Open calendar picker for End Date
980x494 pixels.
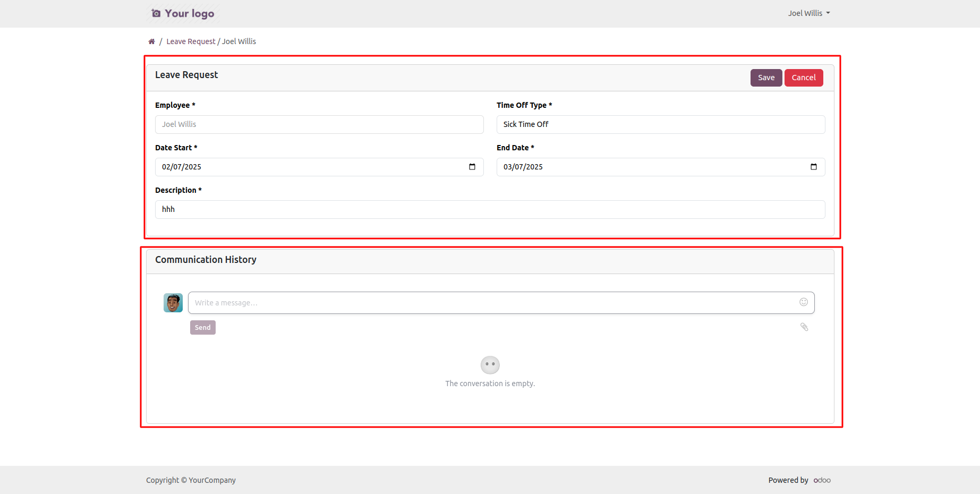coord(813,167)
